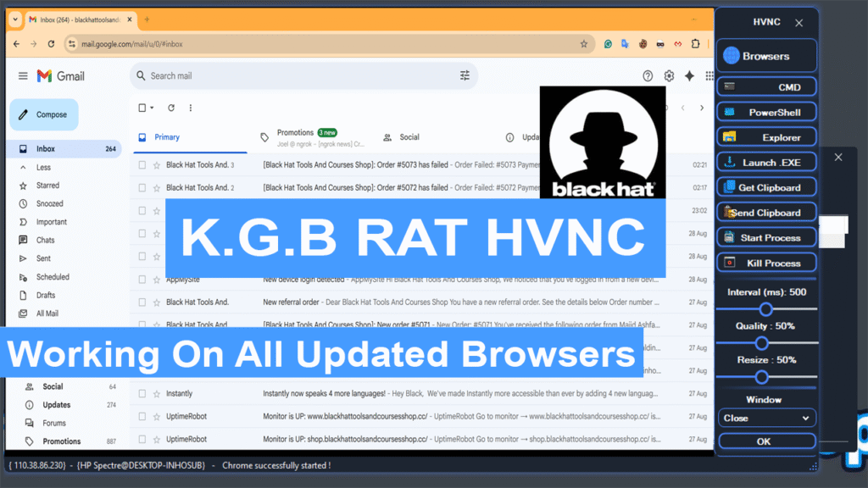Screen dimensions: 868x488
Task: Open the select-all dropdown arrow
Action: point(152,108)
